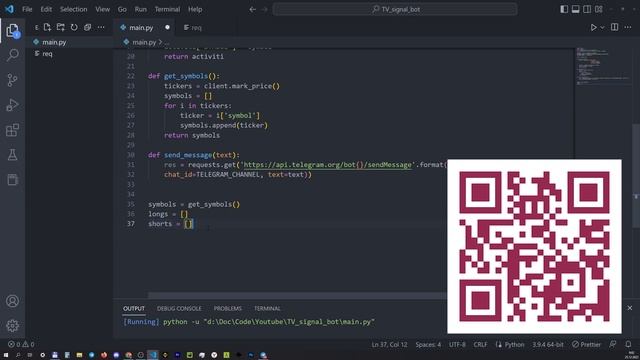Viewport: 640px width, 360px height.
Task: Toggle the bottom panel layout
Action: click(x=576, y=9)
